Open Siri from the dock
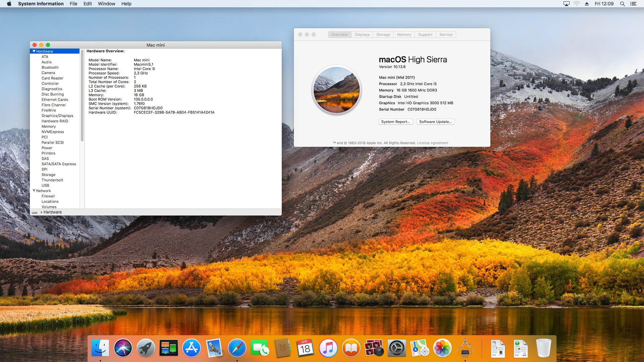The image size is (644, 362). 123,348
